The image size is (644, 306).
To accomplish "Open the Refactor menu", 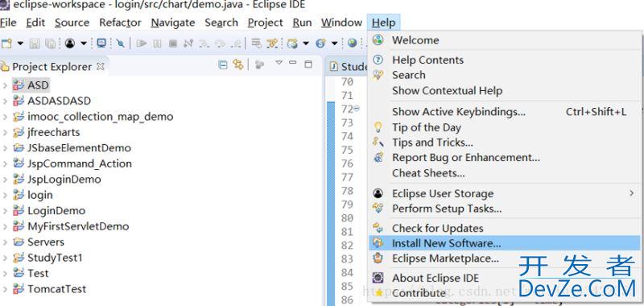I will (120, 23).
